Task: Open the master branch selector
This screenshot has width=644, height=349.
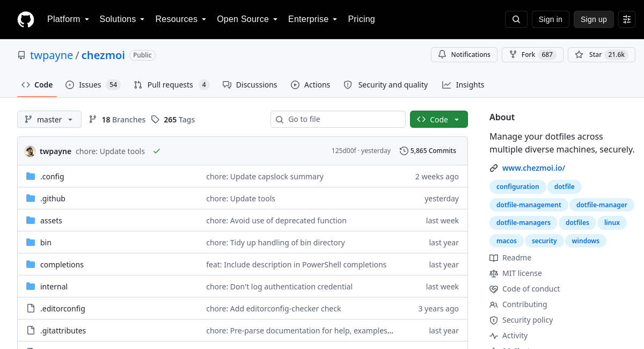Action: point(49,120)
